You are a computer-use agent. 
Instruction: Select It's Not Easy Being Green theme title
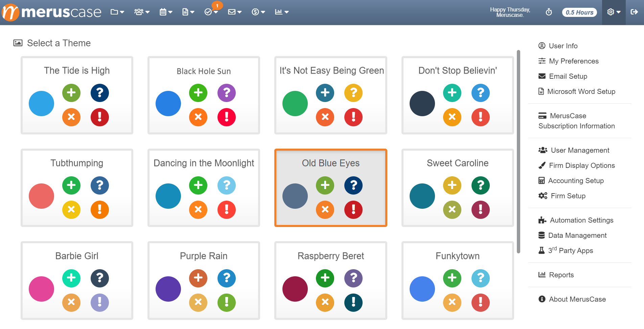pos(331,71)
